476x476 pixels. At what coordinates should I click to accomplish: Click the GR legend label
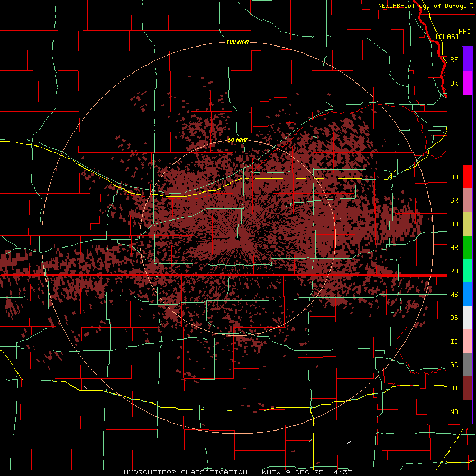pos(454,200)
